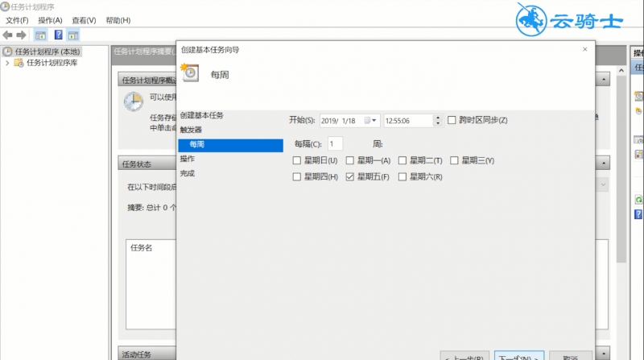Click the 取消 cancel button

click(571, 356)
